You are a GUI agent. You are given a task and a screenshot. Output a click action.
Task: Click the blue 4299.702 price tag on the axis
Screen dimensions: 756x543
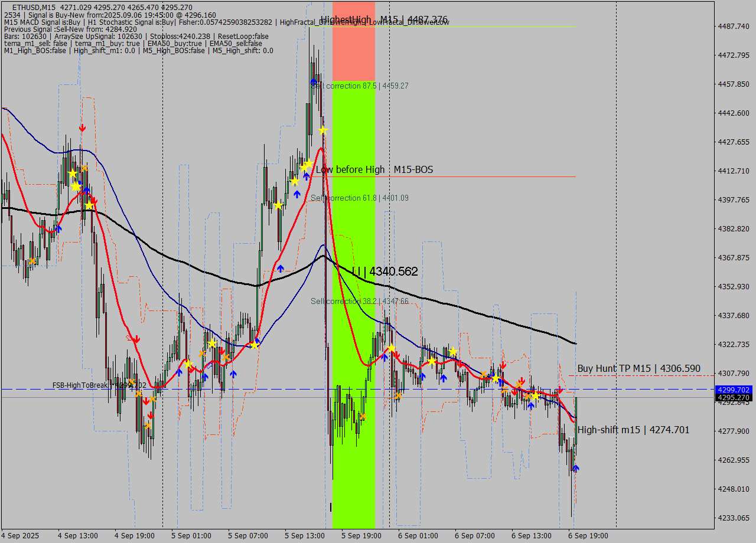[x=732, y=390]
